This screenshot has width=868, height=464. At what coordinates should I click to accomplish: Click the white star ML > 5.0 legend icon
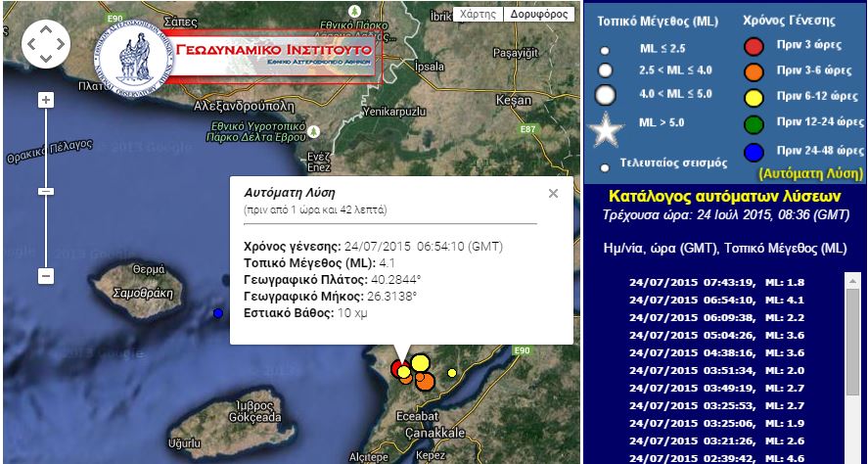(606, 130)
